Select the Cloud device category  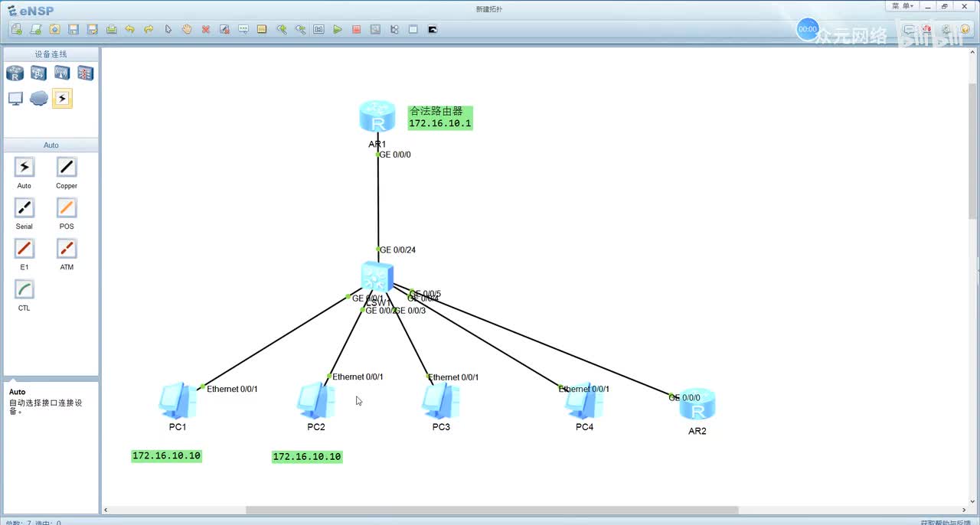pyautogui.click(x=38, y=99)
